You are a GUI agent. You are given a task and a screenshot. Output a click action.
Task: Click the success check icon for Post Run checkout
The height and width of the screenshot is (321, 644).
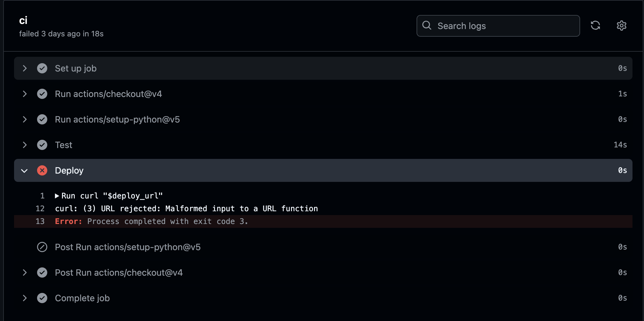pos(42,272)
